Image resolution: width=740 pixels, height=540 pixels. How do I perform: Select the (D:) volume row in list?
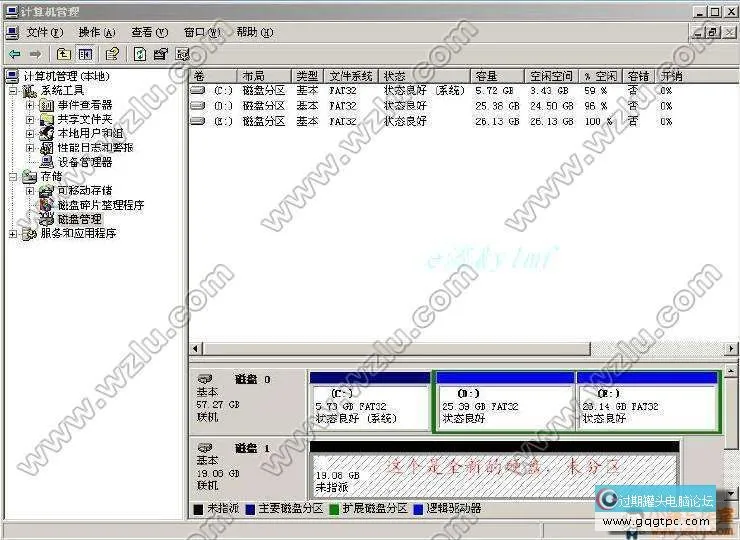431,106
